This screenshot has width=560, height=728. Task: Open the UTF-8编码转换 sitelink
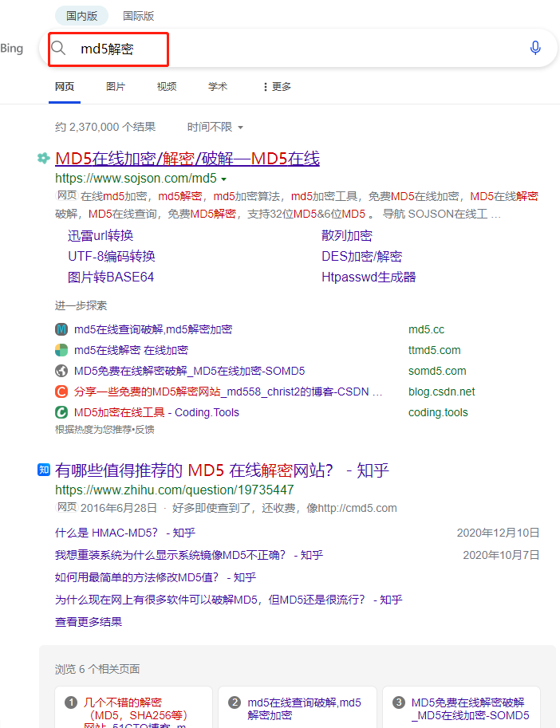(112, 256)
